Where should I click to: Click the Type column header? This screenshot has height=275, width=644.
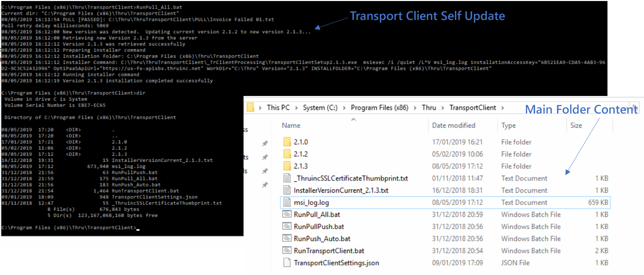click(x=508, y=125)
